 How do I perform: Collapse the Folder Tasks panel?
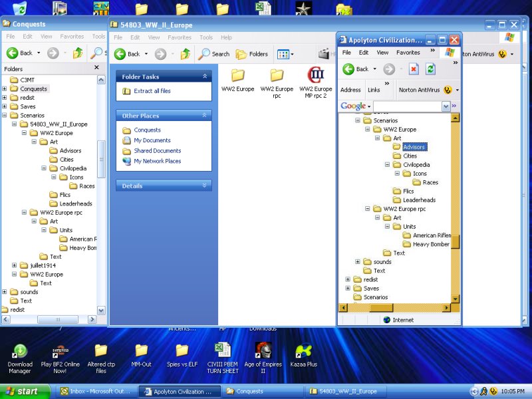click(205, 76)
